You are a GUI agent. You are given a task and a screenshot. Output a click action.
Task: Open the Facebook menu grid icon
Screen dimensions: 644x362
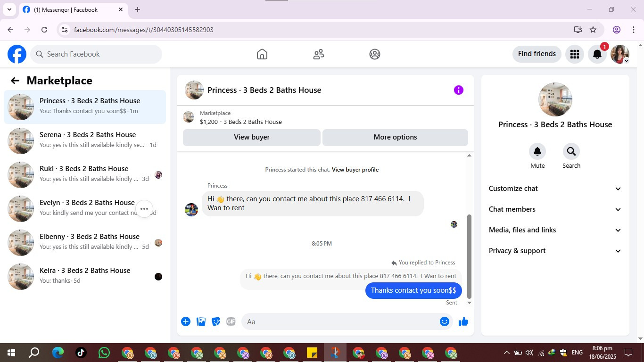point(574,54)
